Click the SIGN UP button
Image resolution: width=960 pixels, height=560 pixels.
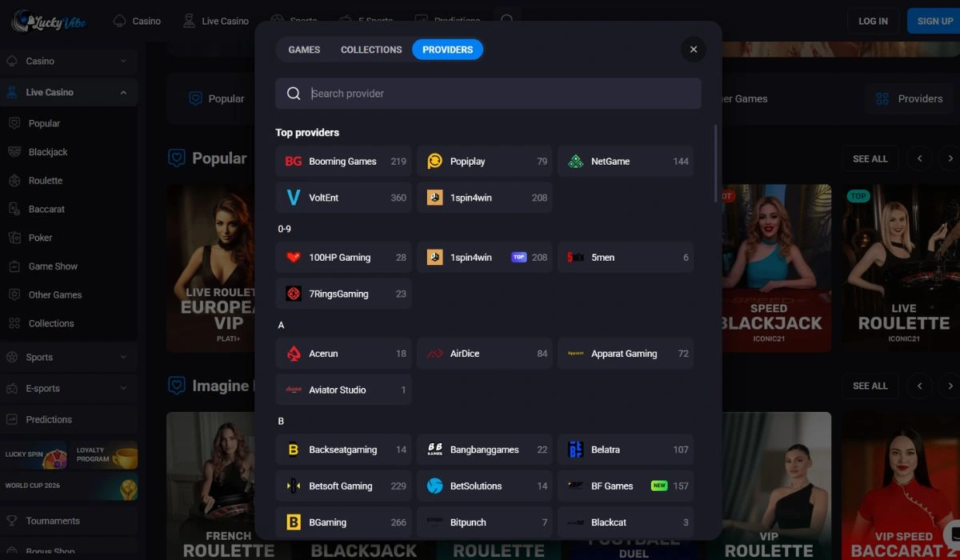(934, 21)
